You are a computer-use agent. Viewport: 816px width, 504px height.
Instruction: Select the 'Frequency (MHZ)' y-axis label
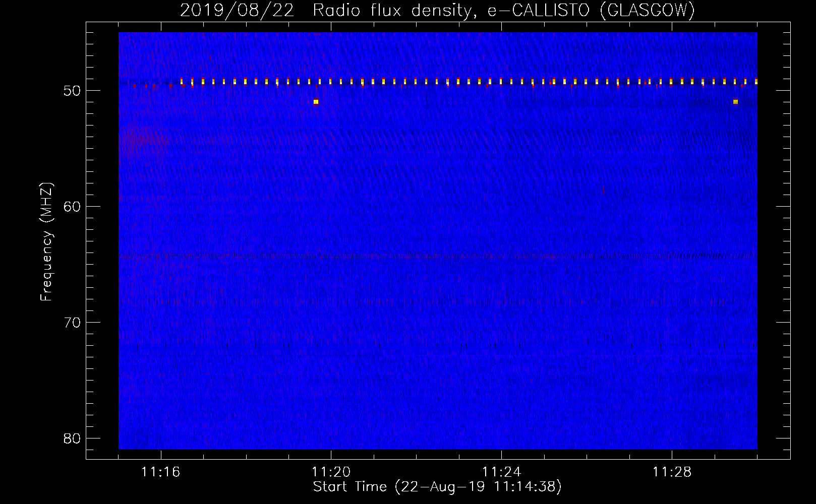[46, 242]
